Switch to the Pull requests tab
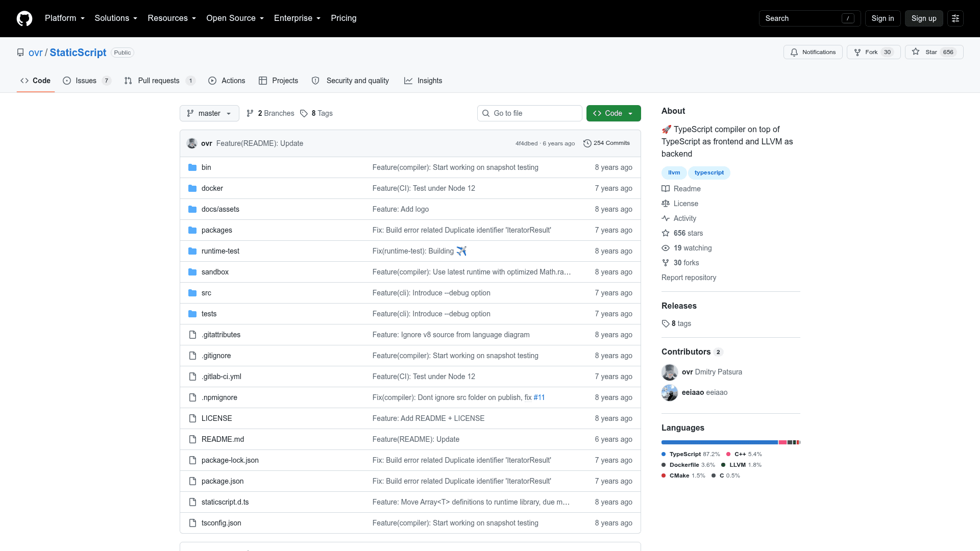Viewport: 980px width, 551px height. pos(160,81)
